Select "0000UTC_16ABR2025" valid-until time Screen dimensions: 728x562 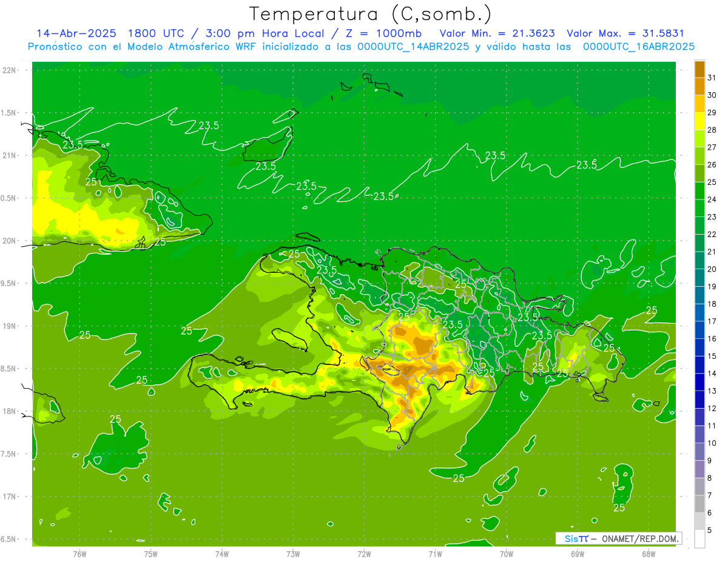tap(639, 47)
